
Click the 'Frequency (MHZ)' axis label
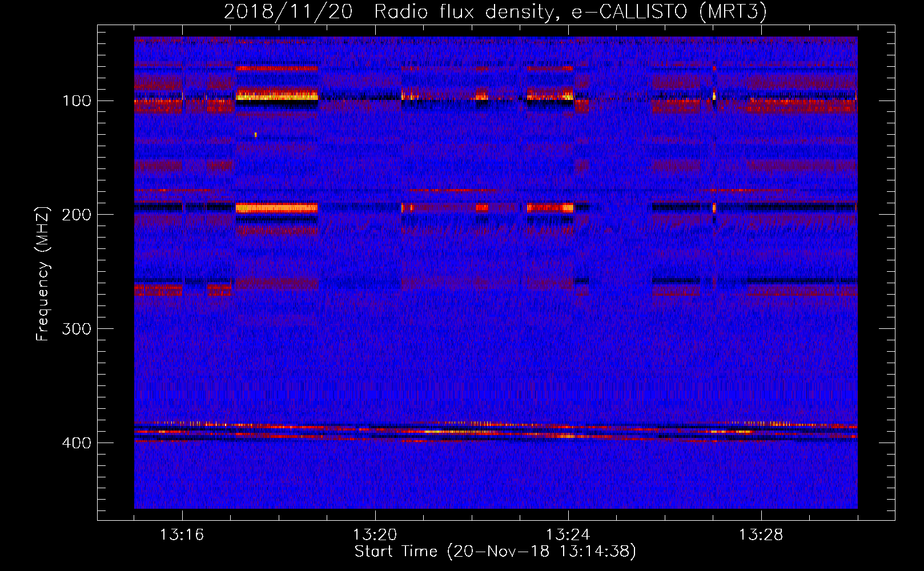(x=43, y=274)
